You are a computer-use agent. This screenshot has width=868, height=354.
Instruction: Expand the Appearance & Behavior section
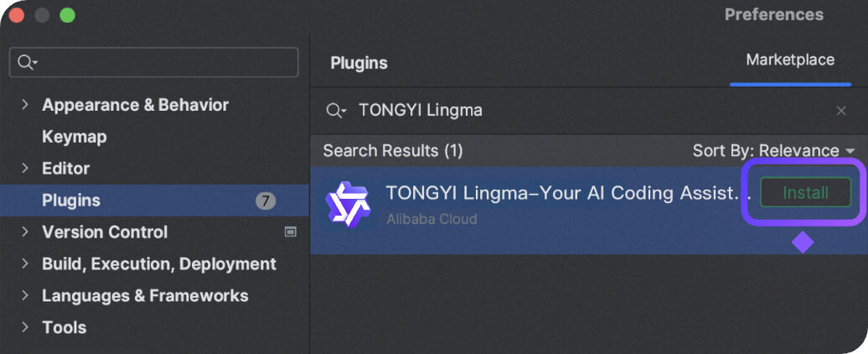[x=25, y=105]
